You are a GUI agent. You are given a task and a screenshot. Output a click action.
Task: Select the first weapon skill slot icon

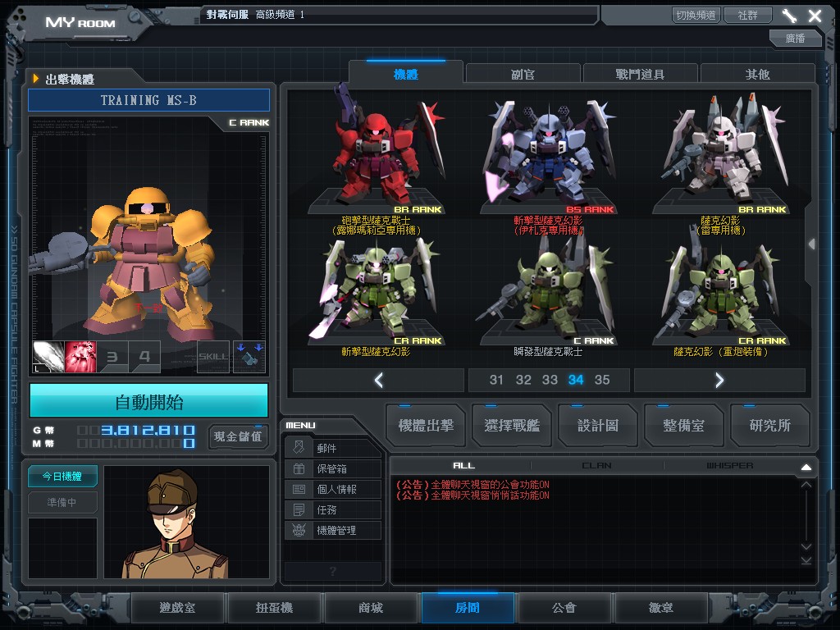pos(48,357)
